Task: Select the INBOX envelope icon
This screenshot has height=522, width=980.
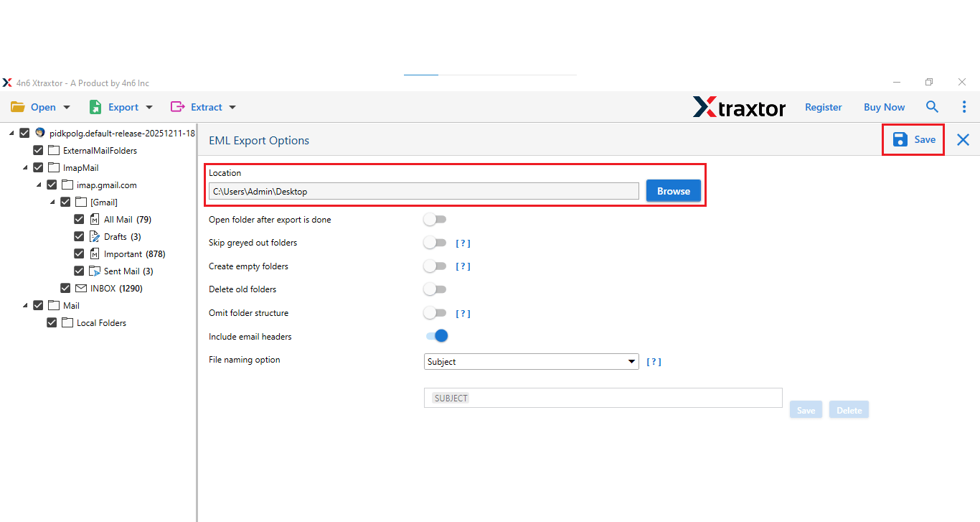Action: click(x=82, y=289)
